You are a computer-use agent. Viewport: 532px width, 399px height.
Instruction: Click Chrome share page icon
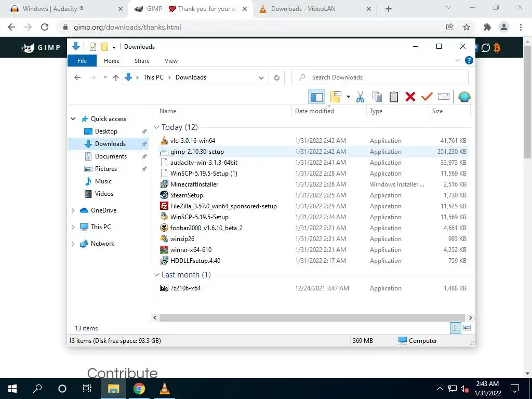click(450, 27)
